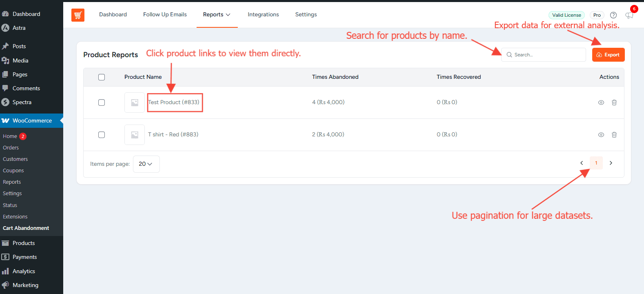644x294 pixels.
Task: Expand the Reports dropdown menu
Action: 217,15
